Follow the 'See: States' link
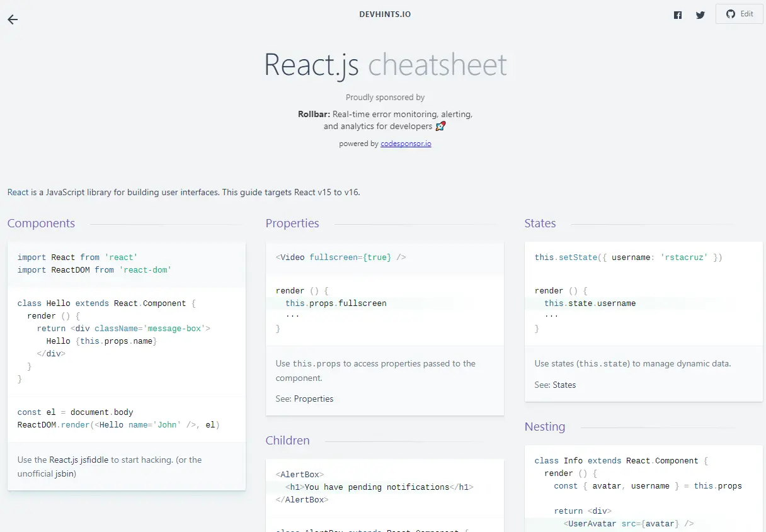 tap(564, 385)
